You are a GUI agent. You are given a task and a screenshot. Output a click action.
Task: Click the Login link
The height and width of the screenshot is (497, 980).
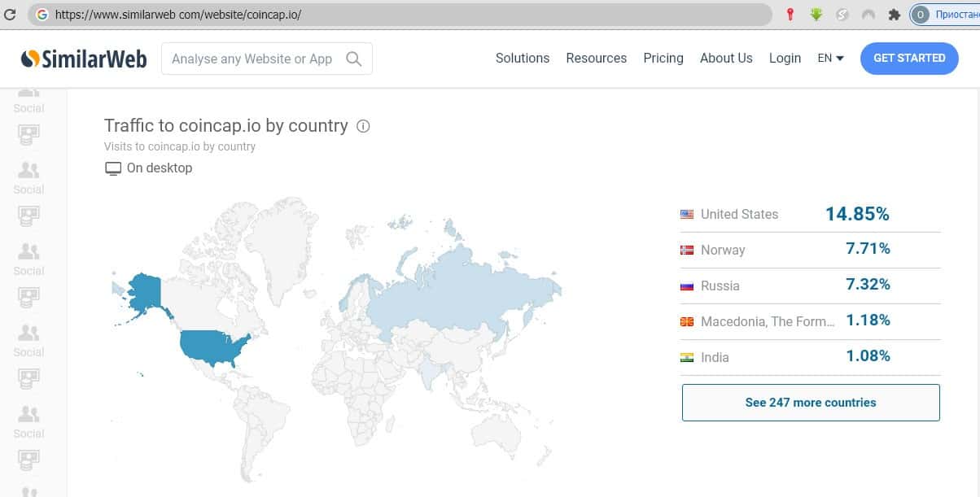tap(785, 59)
